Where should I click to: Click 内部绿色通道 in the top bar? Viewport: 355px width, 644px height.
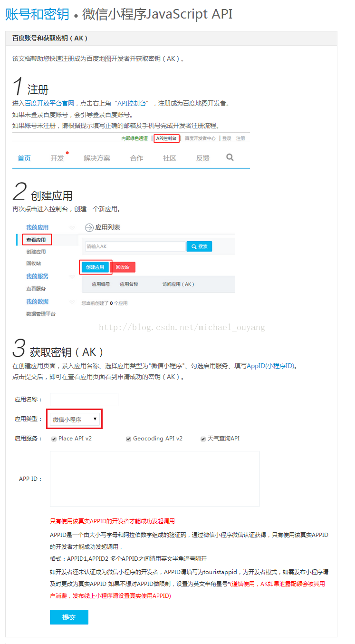tap(134, 138)
